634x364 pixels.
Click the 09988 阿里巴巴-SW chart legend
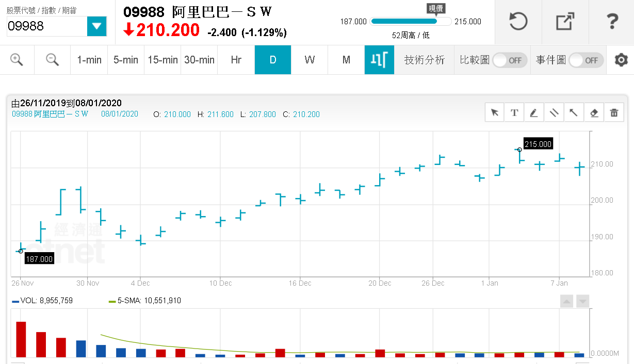[50, 114]
